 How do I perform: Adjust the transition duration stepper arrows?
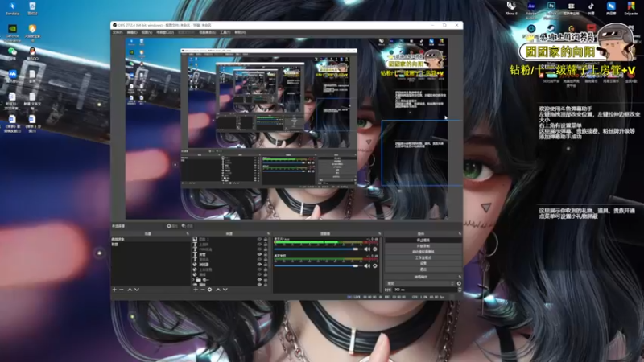pos(460,290)
